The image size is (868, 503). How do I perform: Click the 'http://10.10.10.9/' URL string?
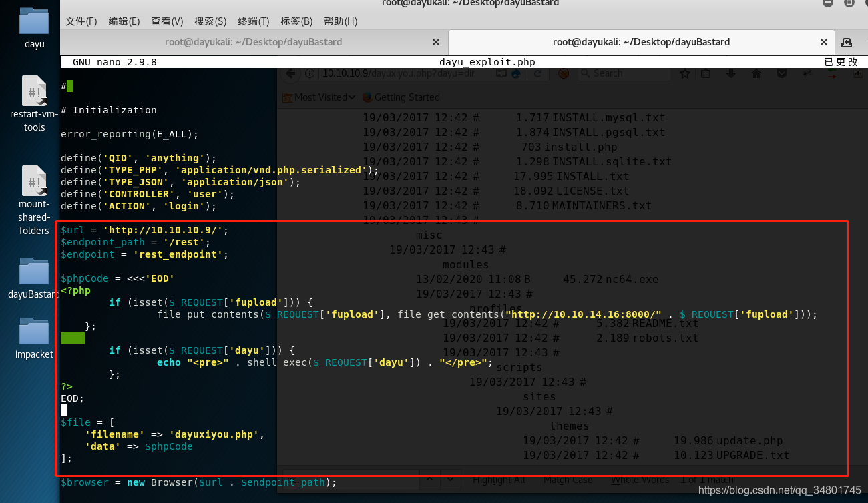coord(163,230)
